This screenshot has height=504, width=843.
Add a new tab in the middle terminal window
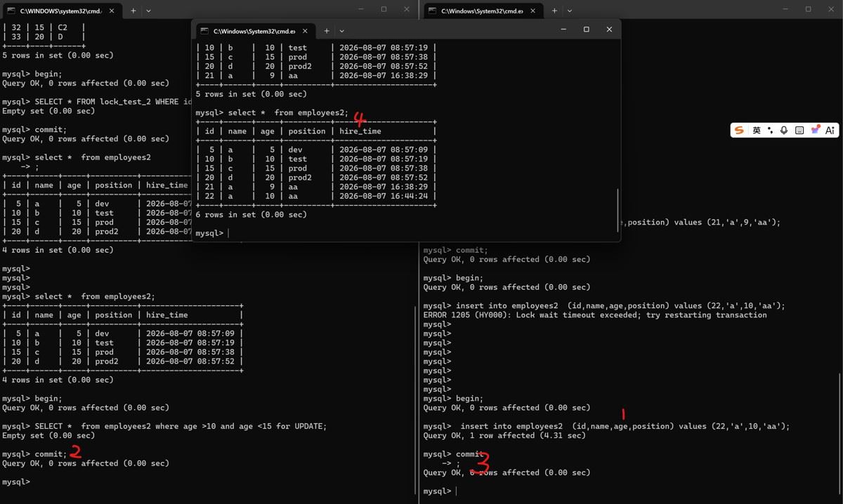click(327, 31)
